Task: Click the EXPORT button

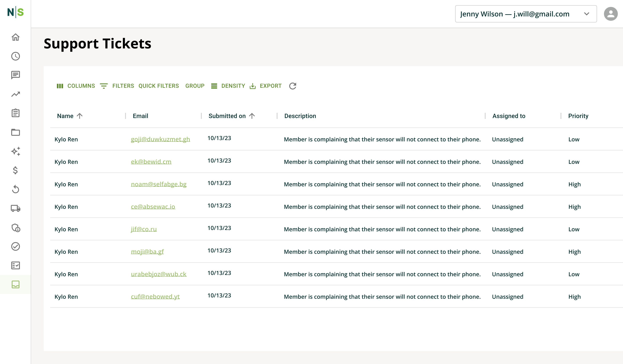Action: pyautogui.click(x=265, y=86)
